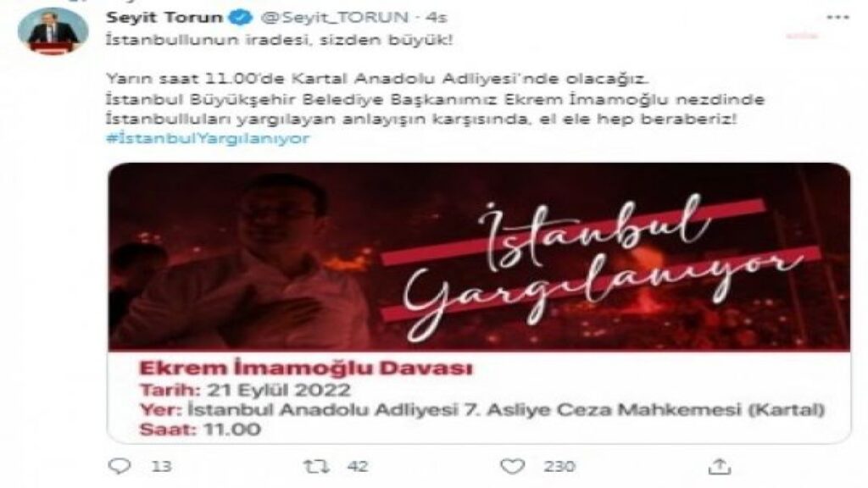The width and height of the screenshot is (868, 488).
Task: Click the Saat: 11.00 line
Action: point(200,430)
